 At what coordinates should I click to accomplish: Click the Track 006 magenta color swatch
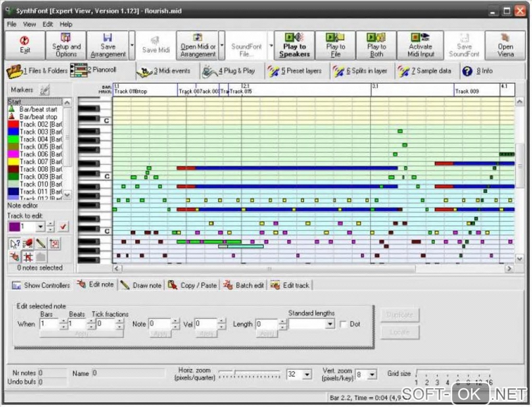(x=13, y=154)
